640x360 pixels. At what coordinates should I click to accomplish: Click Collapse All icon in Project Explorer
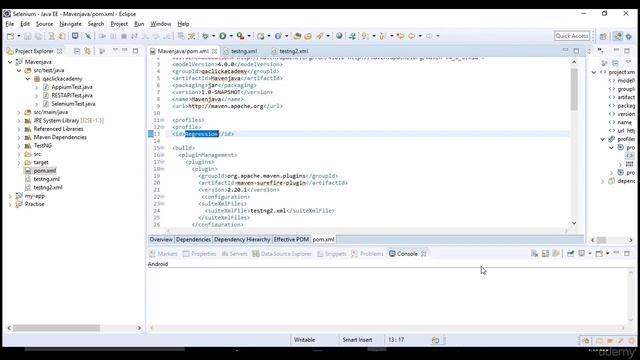pos(77,51)
